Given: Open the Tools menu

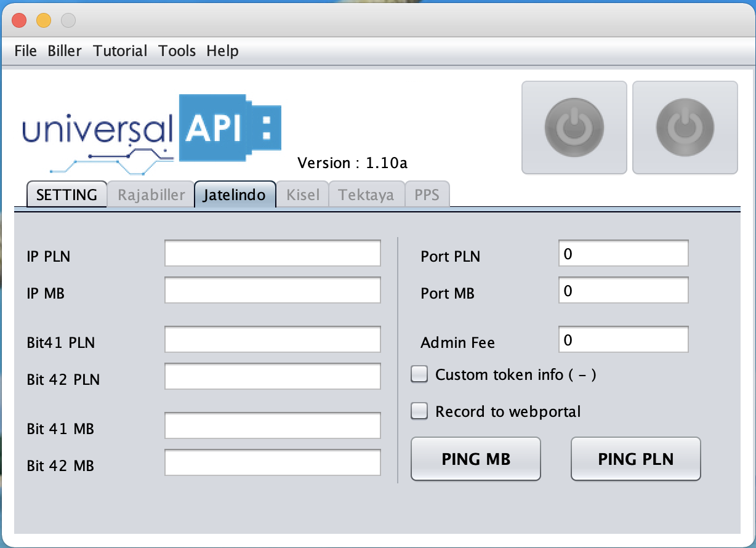Looking at the screenshot, I should (177, 51).
